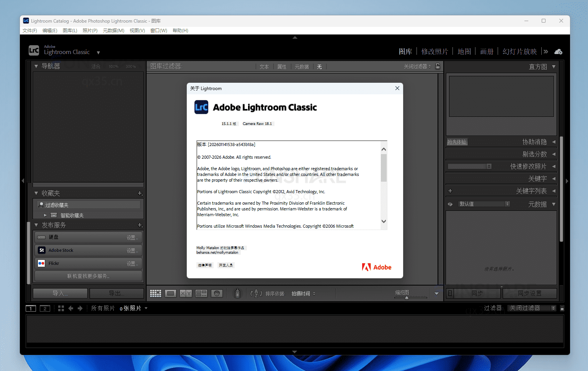Click About dialog scrollbar down arrow

click(384, 221)
